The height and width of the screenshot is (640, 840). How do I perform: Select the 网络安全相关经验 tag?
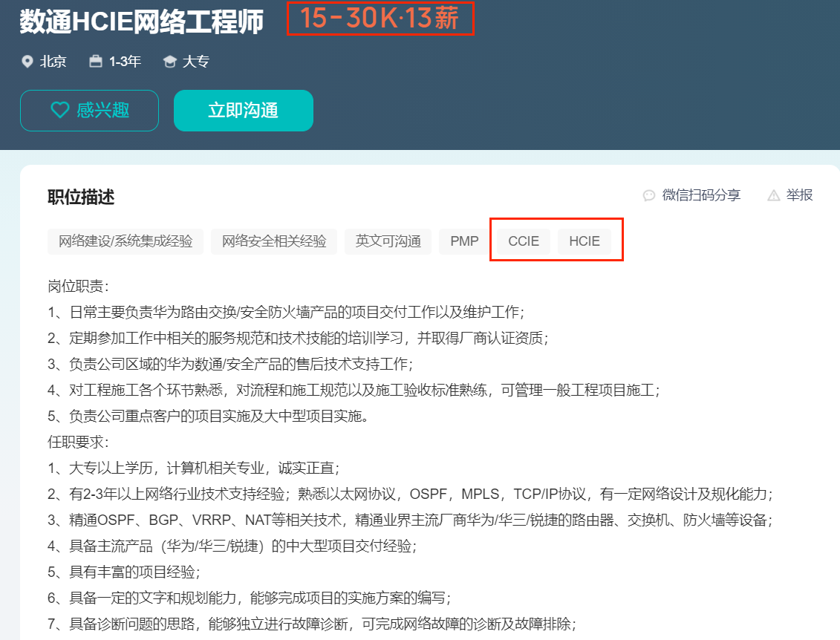tap(274, 241)
